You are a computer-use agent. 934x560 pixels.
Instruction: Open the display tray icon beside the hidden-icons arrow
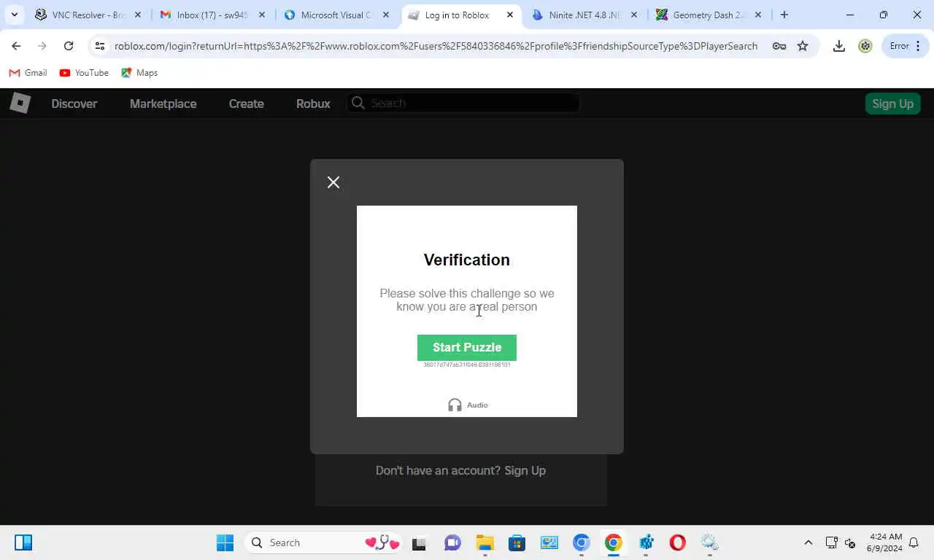pos(831,542)
